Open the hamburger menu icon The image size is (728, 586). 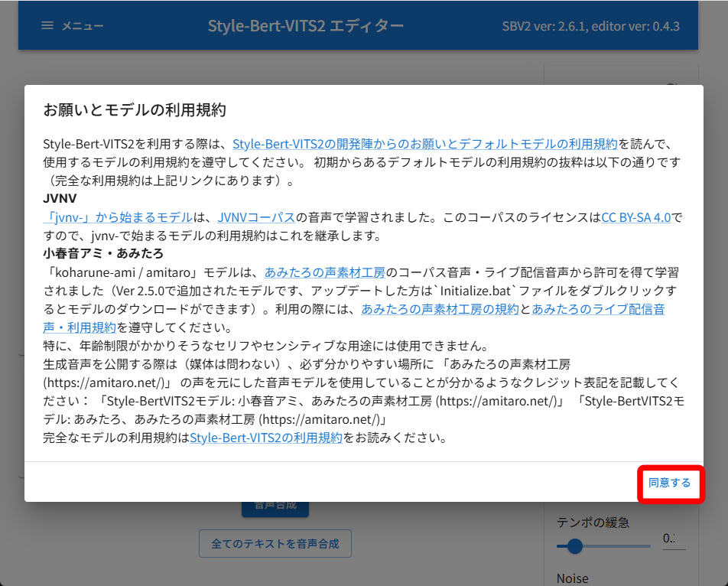click(x=47, y=25)
